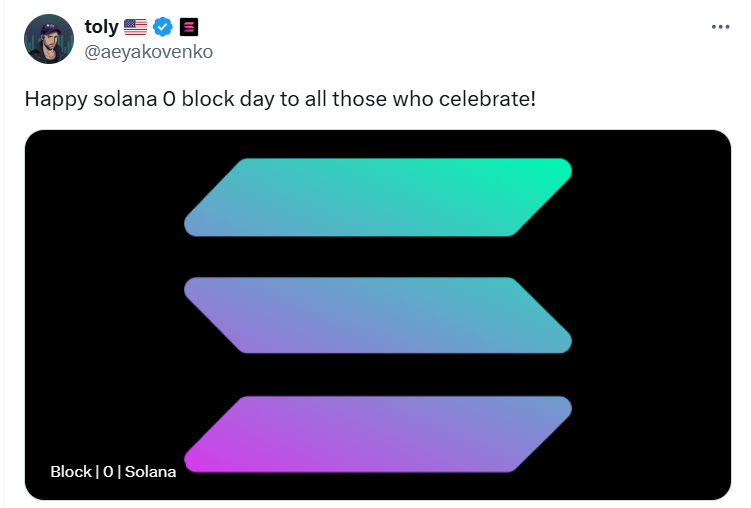
Task: Click the word solana in the tweet text
Action: click(125, 99)
